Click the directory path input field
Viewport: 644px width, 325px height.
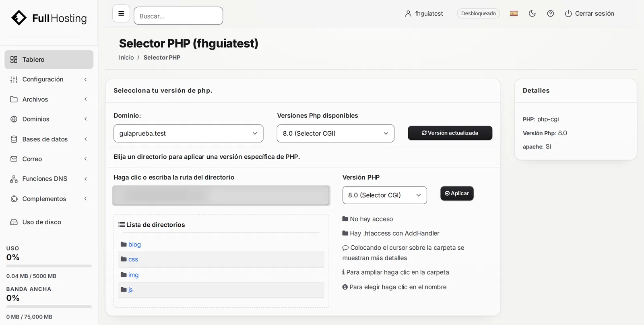[221, 195]
